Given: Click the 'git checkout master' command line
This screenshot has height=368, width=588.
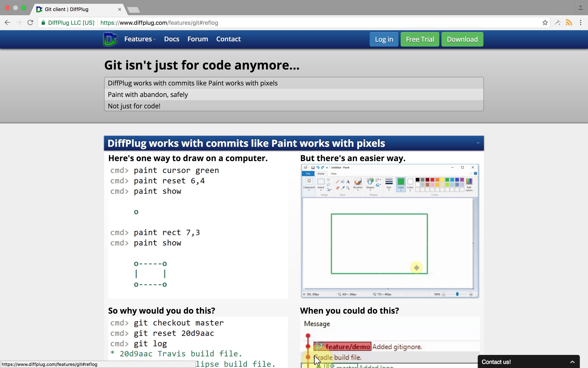Looking at the screenshot, I should (x=167, y=323).
